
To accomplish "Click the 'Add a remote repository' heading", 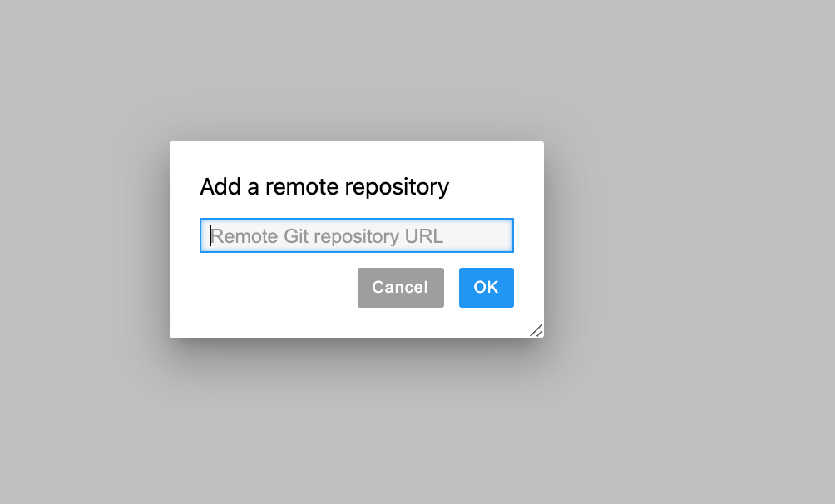I will click(x=324, y=186).
